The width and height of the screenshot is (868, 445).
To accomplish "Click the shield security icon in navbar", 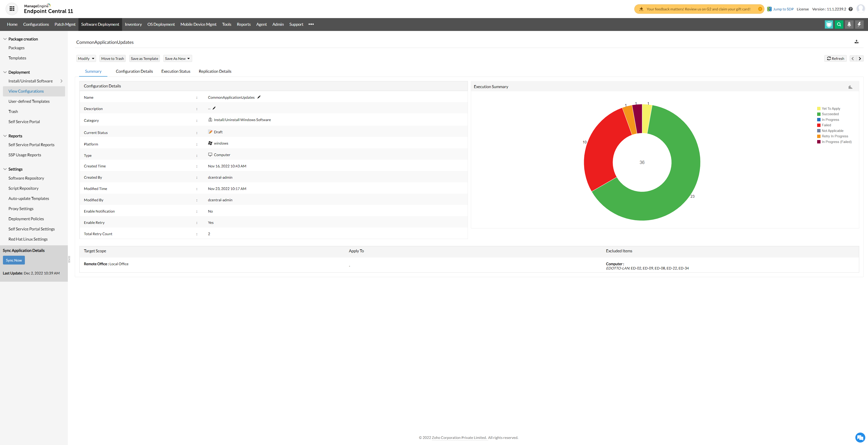I will [829, 24].
